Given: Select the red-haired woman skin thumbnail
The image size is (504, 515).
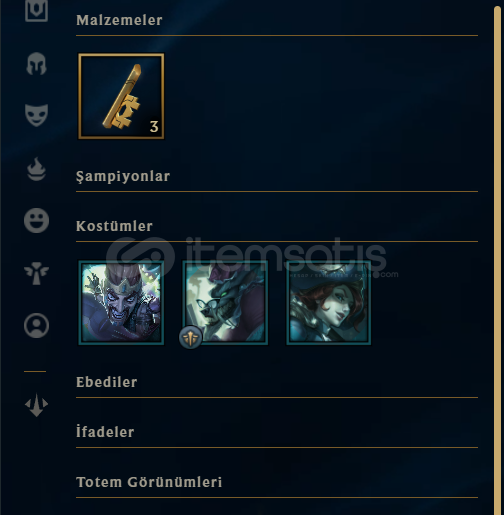Looking at the screenshot, I should [x=329, y=303].
